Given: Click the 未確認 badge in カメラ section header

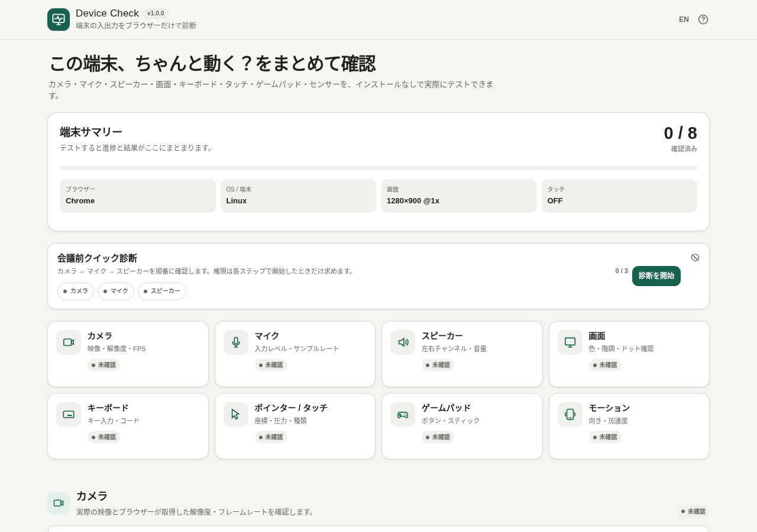Looking at the screenshot, I should 693,511.
